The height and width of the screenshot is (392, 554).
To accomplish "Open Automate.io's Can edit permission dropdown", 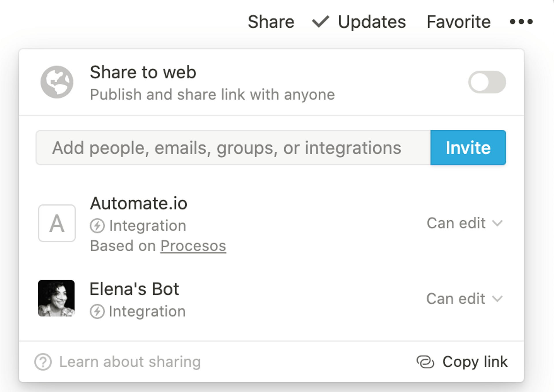I will tap(456, 223).
